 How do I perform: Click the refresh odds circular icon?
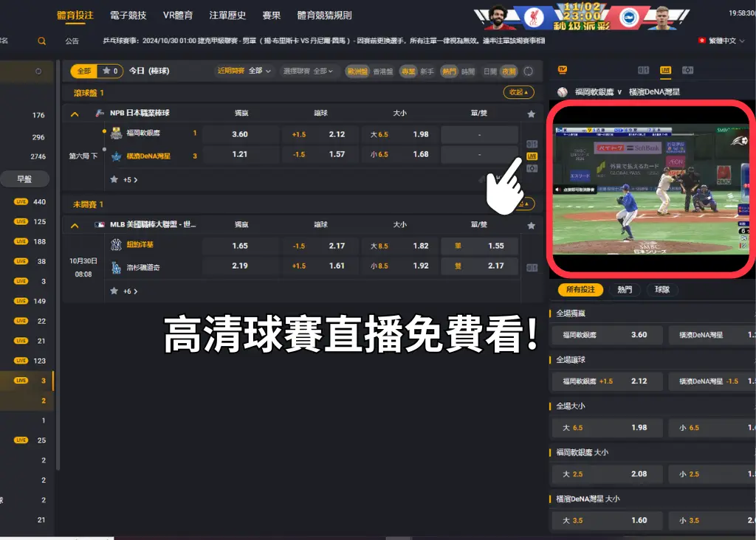529,72
